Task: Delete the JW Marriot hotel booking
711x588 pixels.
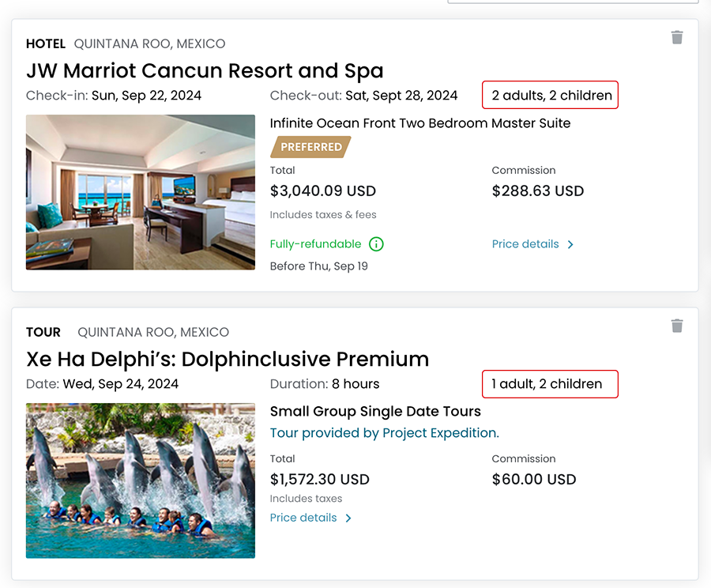Action: (x=677, y=37)
